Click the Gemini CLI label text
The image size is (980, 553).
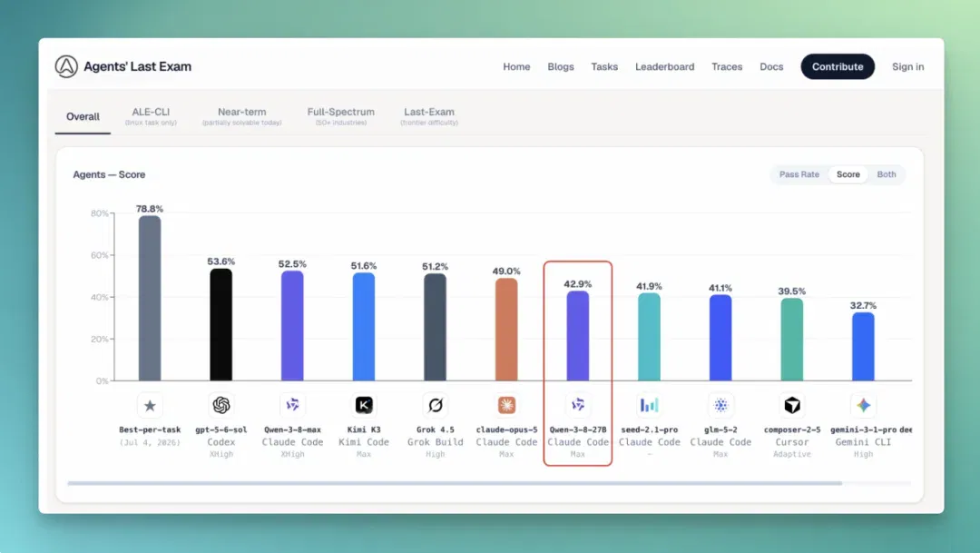863,442
